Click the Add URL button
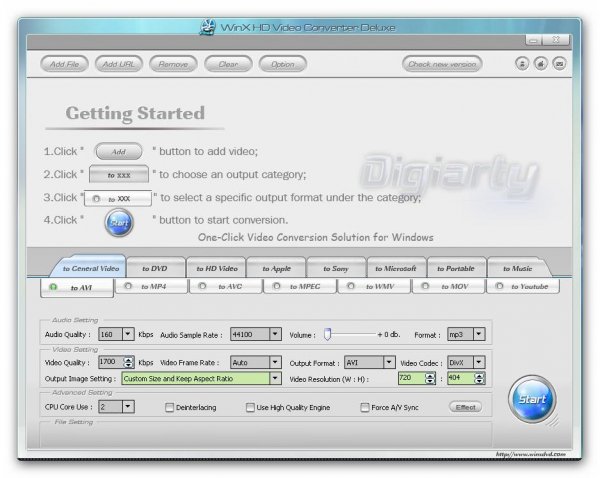This screenshot has height=478, width=600. [x=119, y=64]
